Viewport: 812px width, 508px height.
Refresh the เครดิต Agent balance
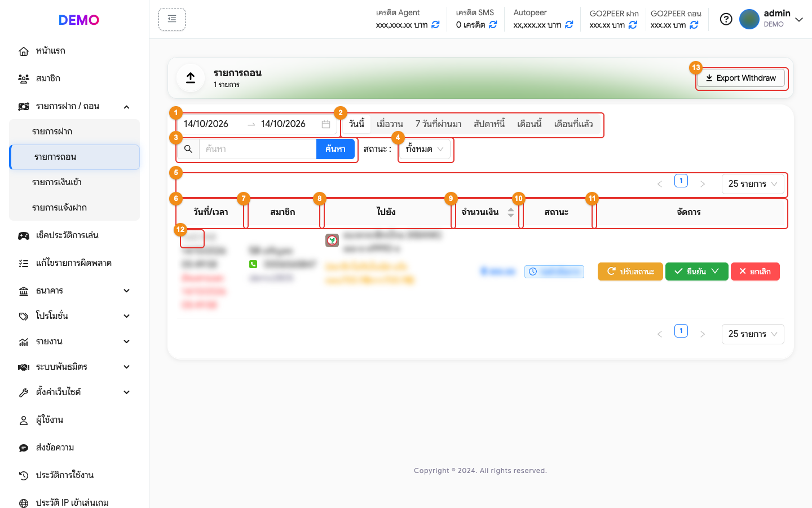(x=435, y=25)
